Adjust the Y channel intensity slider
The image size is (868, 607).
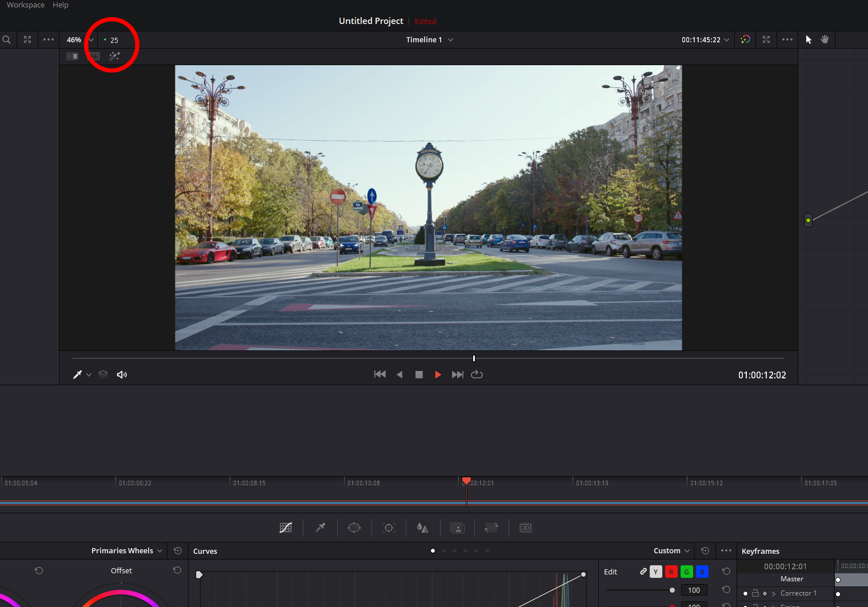point(672,590)
